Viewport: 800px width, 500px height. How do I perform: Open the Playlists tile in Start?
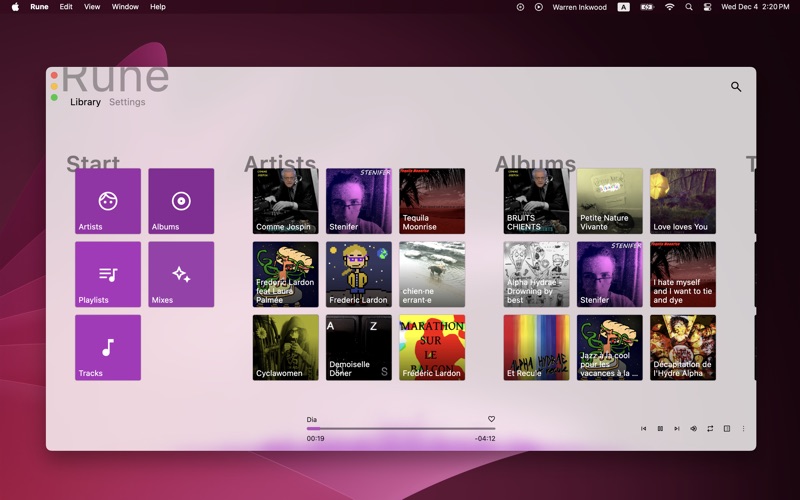(x=108, y=274)
